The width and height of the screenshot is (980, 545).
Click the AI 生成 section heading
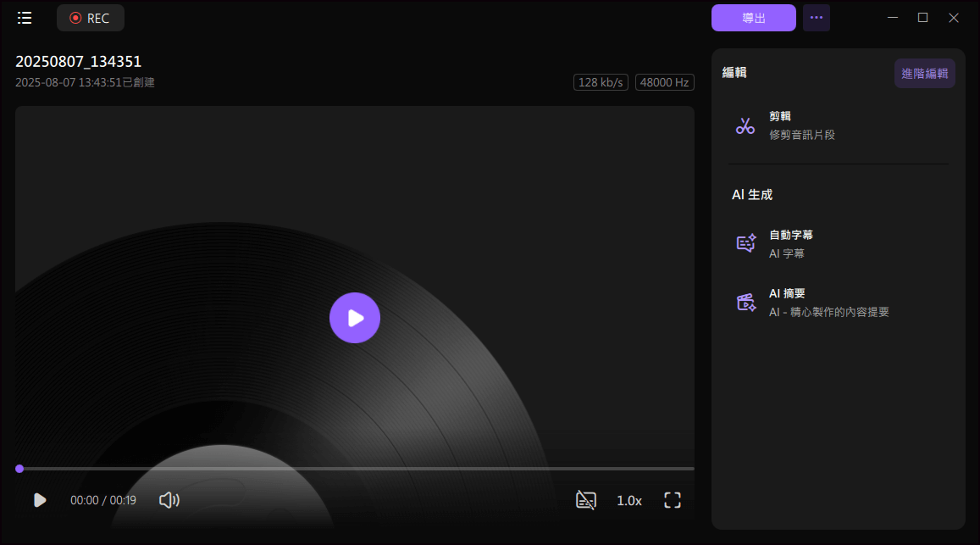tap(752, 195)
